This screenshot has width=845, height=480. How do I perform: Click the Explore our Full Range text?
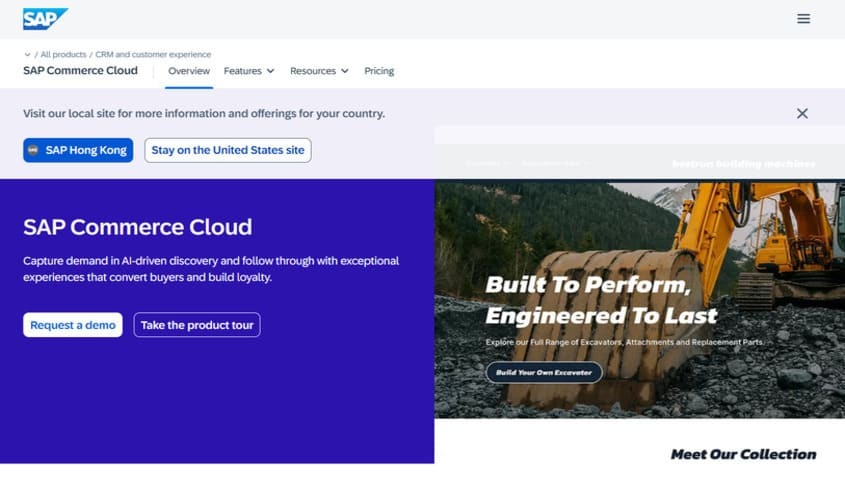pos(624,342)
